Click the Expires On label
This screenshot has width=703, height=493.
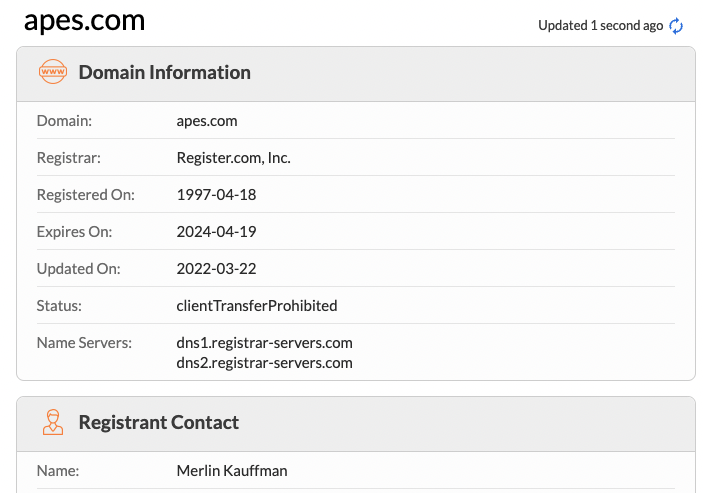(74, 232)
